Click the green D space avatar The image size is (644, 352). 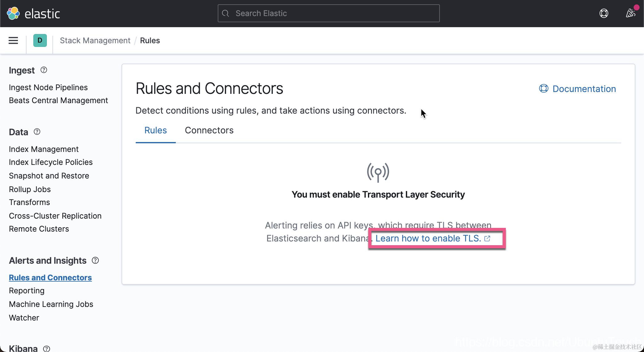pos(40,40)
